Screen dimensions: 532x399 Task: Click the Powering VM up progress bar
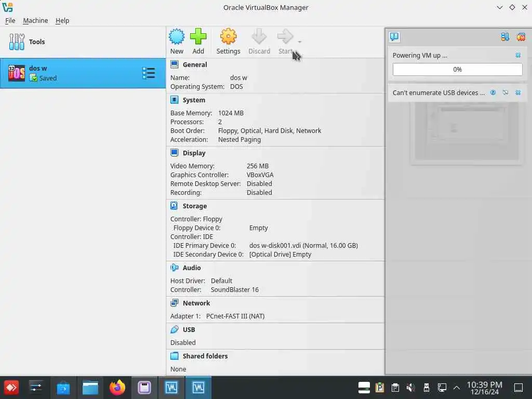(x=457, y=70)
